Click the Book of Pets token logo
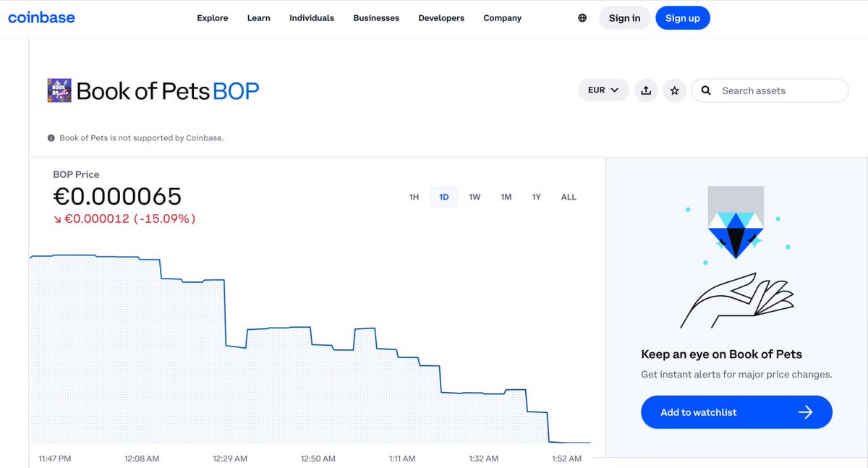 [x=59, y=90]
